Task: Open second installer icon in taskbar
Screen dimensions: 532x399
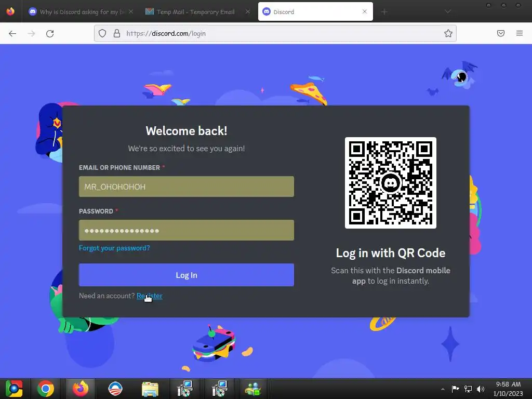Action: 220,389
